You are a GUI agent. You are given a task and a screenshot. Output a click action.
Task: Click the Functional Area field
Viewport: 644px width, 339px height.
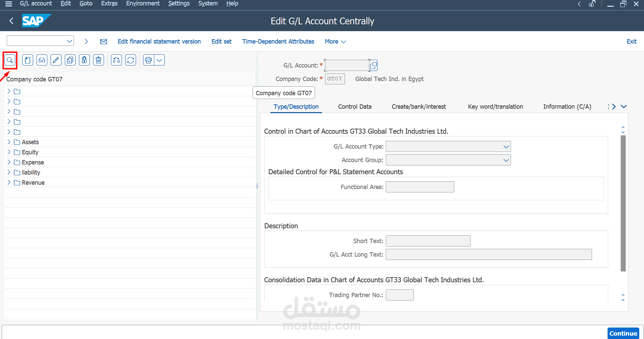[420, 187]
